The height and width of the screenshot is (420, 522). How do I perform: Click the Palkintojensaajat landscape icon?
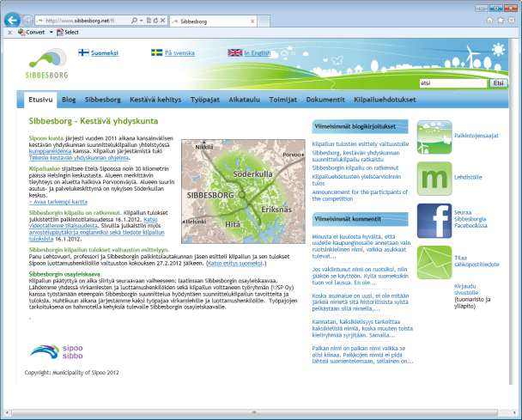click(x=434, y=137)
